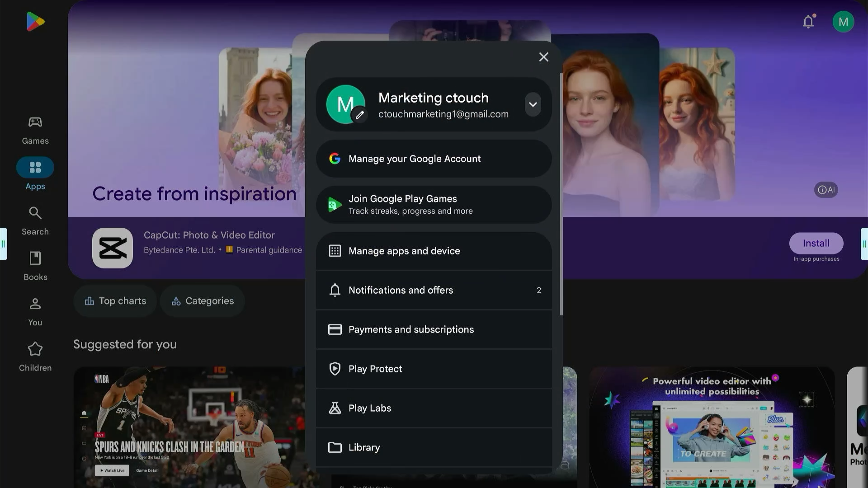This screenshot has height=488, width=868.
Task: Open Play Labs menu entry
Action: click(x=434, y=408)
